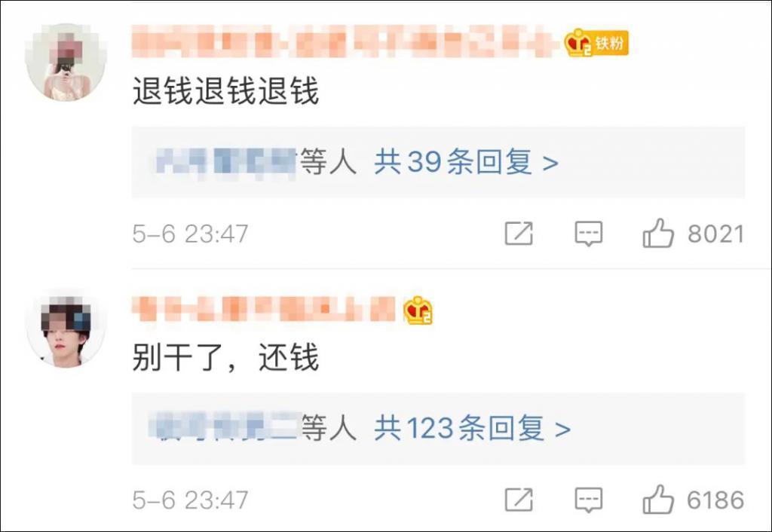Open the second commenter's blurred username
The width and height of the screenshot is (772, 532).
(265, 309)
